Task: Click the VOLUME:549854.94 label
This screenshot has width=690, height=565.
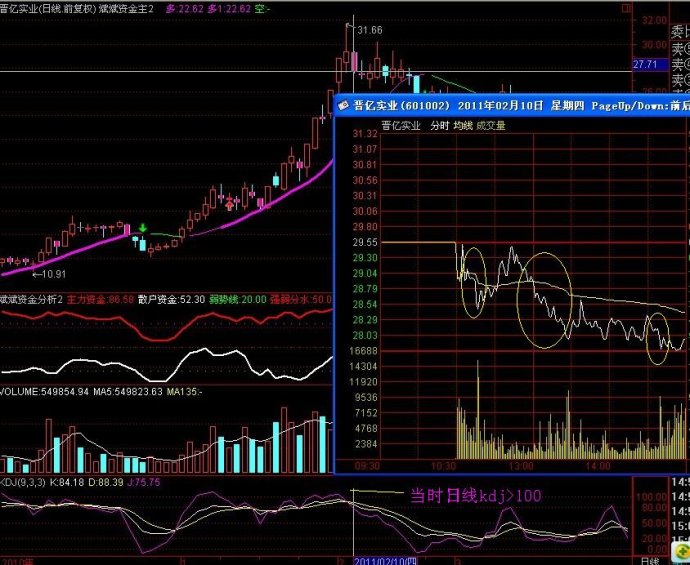Action: click(45, 392)
